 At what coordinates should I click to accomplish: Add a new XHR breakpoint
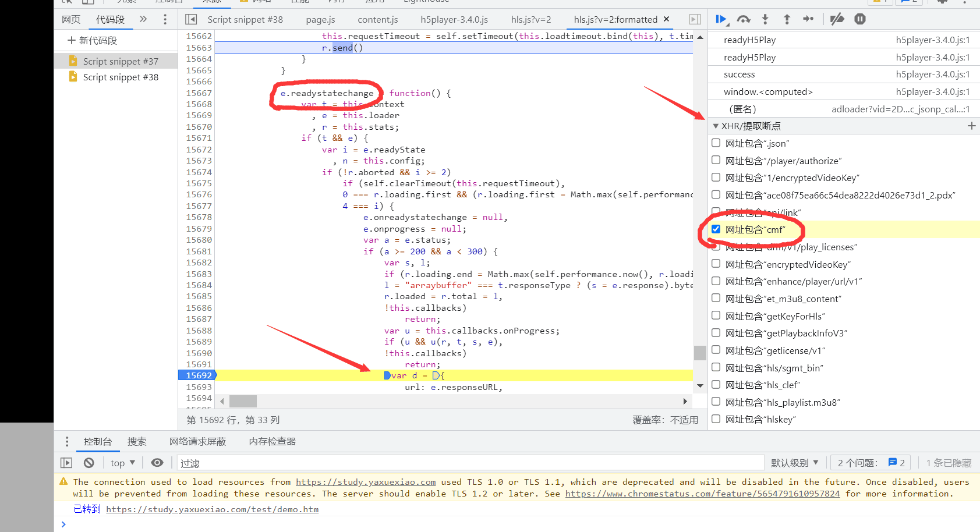tap(971, 126)
